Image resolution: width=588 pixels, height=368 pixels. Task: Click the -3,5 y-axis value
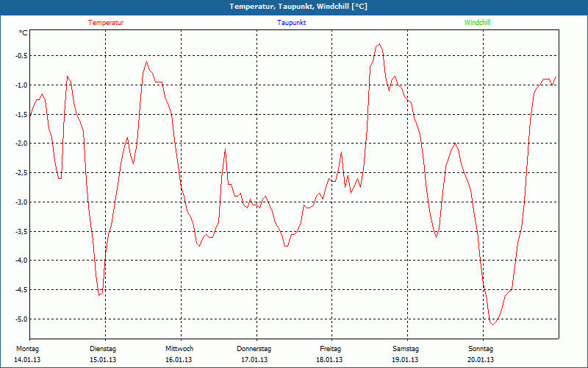(x=21, y=231)
